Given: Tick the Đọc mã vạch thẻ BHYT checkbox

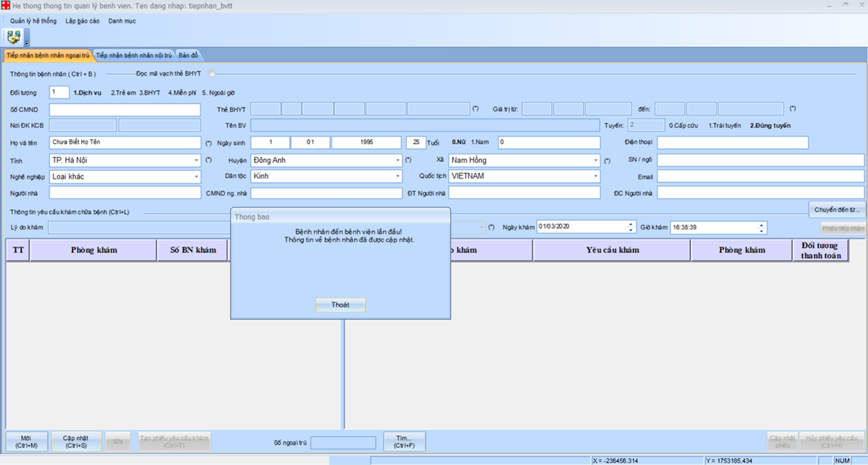Looking at the screenshot, I should pyautogui.click(x=212, y=74).
